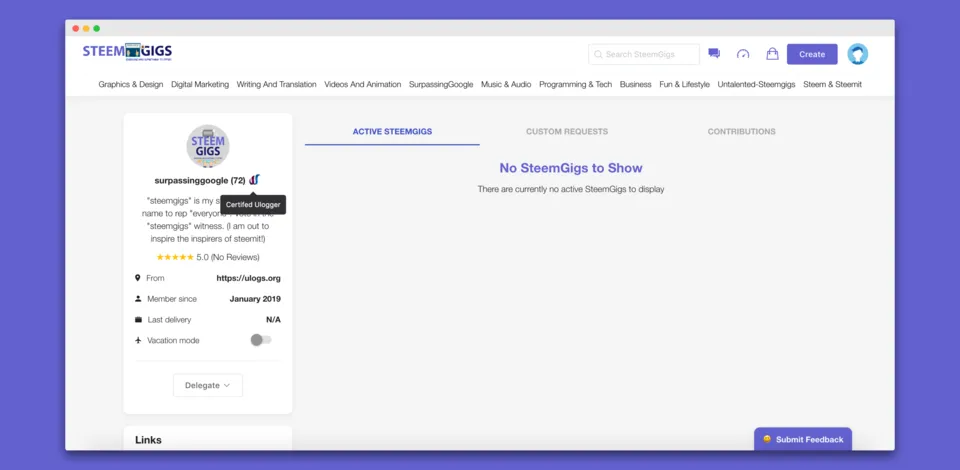Switch to the Active SteemGigs tab
Viewport: 960px width, 470px height.
tap(392, 132)
